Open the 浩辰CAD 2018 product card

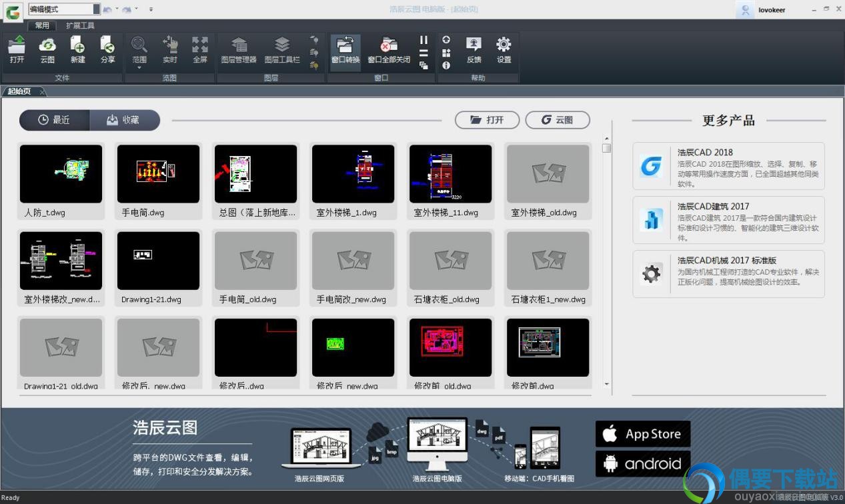[728, 165]
